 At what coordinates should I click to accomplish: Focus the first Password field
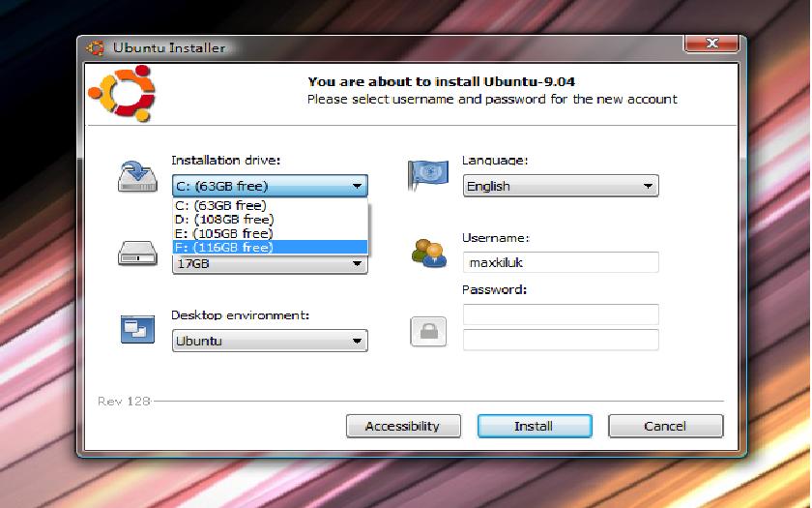[561, 314]
